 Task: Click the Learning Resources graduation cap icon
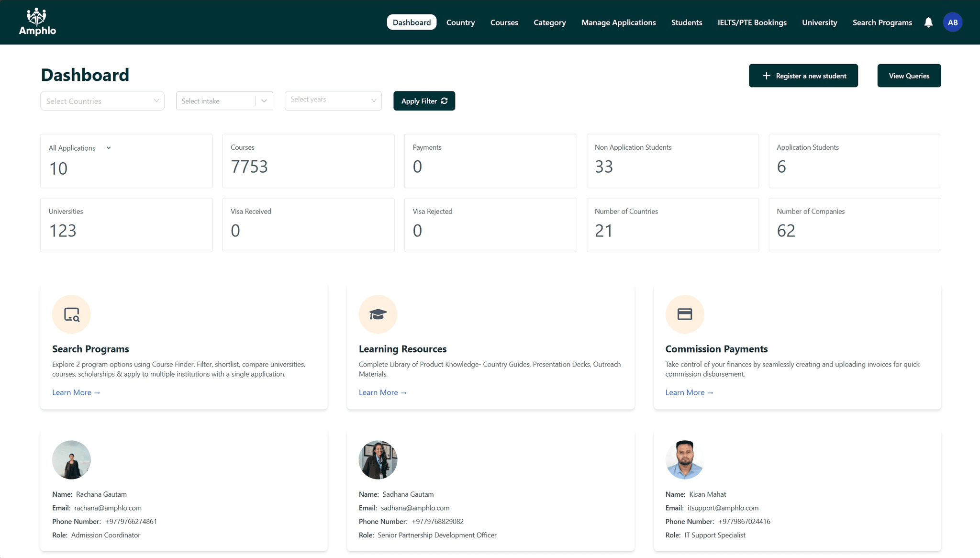(x=378, y=314)
